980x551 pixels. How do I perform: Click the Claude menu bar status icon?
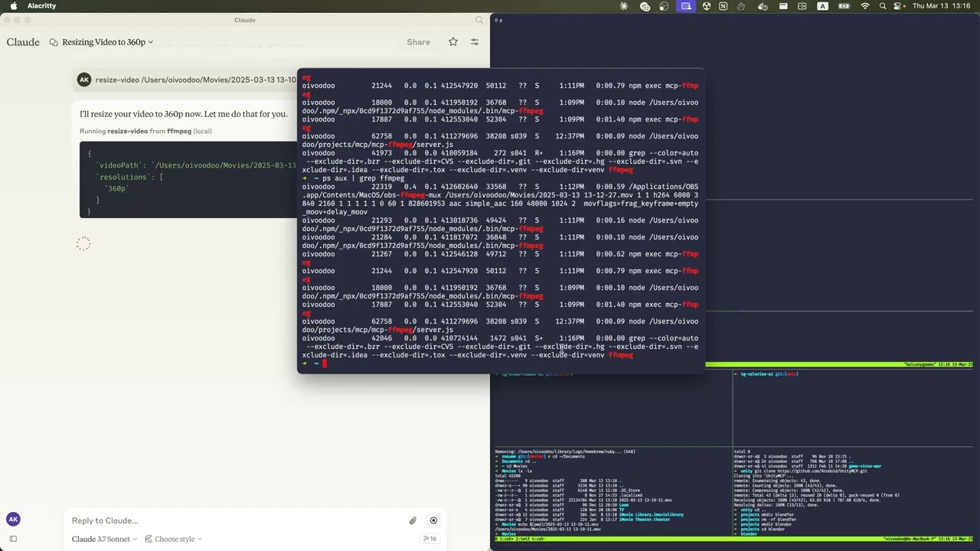click(624, 6)
